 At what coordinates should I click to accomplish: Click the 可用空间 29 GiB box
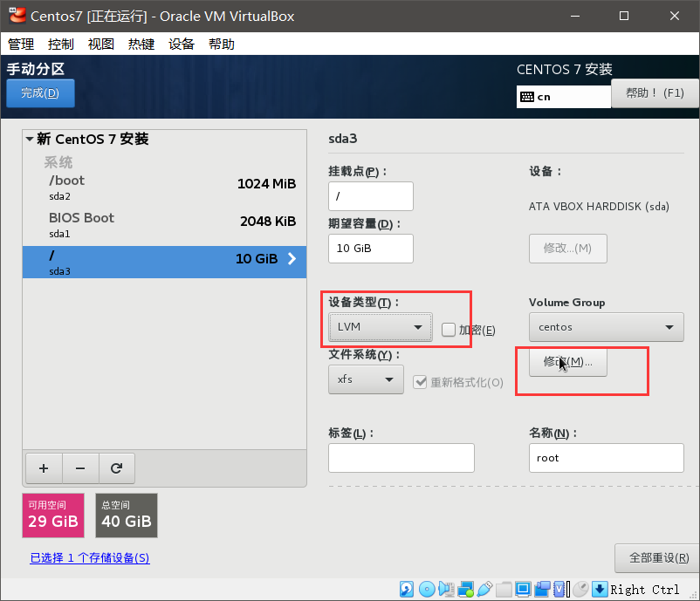(x=53, y=516)
